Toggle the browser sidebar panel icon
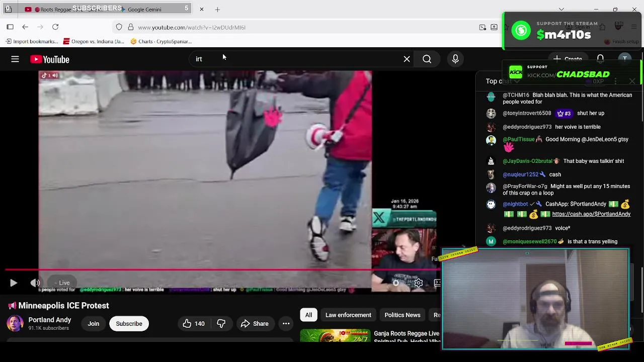Screen dimensions: 644x362 (10, 27)
